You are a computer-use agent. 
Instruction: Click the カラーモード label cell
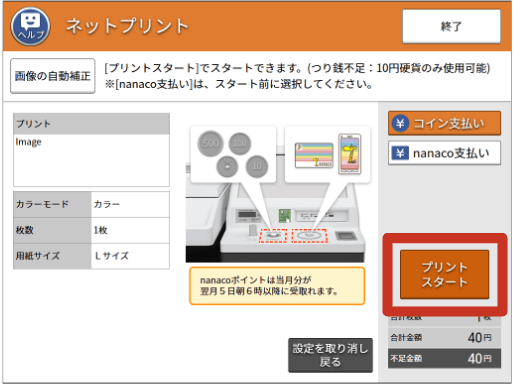tap(52, 204)
